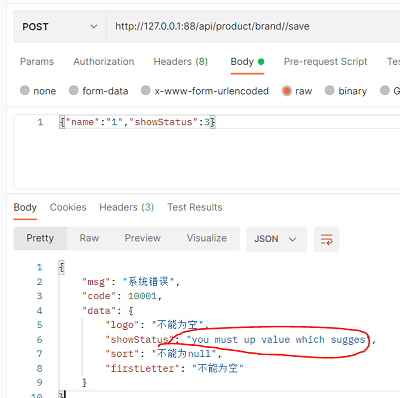
Task: Select x-www-form-urlencoded body type
Action: 205,91
